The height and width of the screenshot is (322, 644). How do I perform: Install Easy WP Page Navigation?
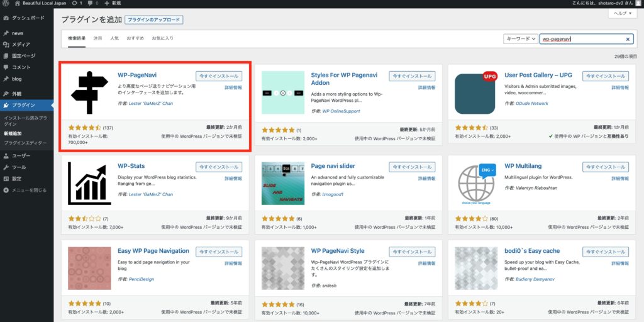coord(219,252)
